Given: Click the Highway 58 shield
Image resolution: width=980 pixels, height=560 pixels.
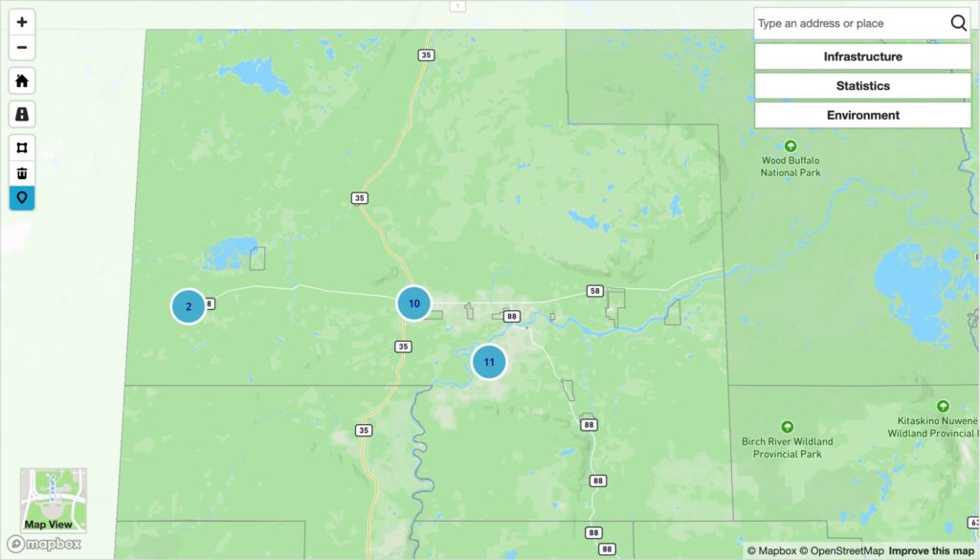Looking at the screenshot, I should click(x=594, y=291).
